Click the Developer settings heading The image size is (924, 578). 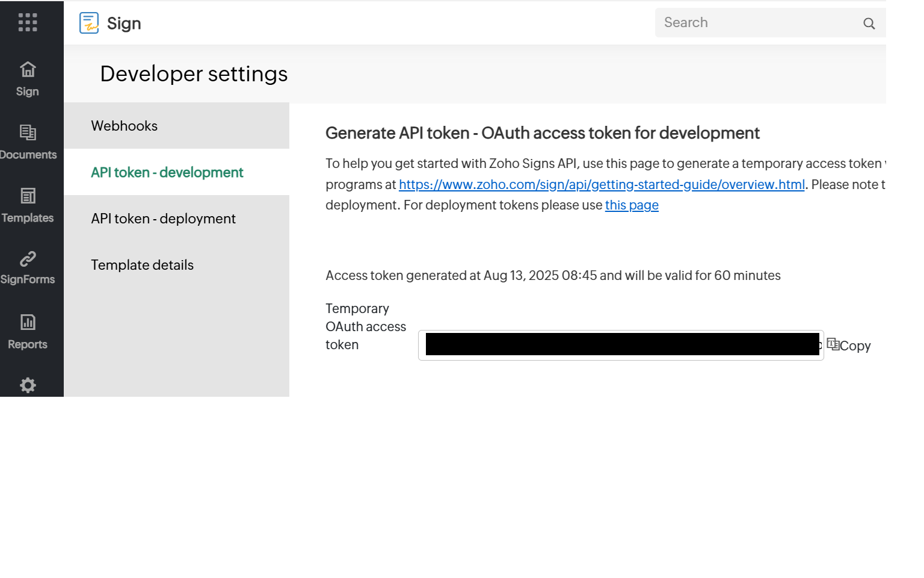pos(194,73)
